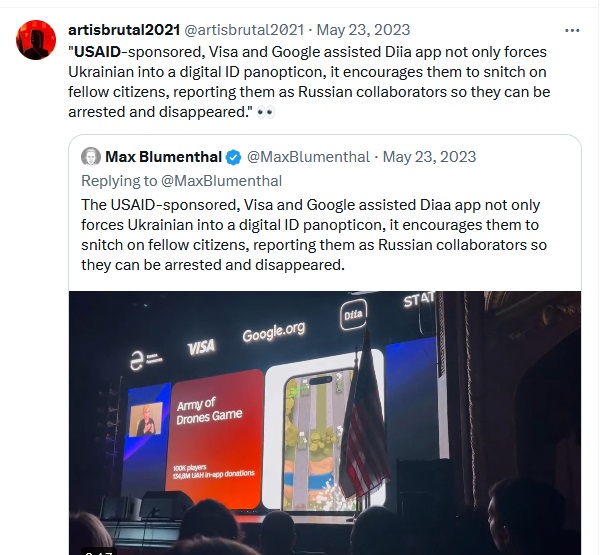Click the video duration timestamp overlay
Viewport: 615px width, 555px height.
click(99, 552)
